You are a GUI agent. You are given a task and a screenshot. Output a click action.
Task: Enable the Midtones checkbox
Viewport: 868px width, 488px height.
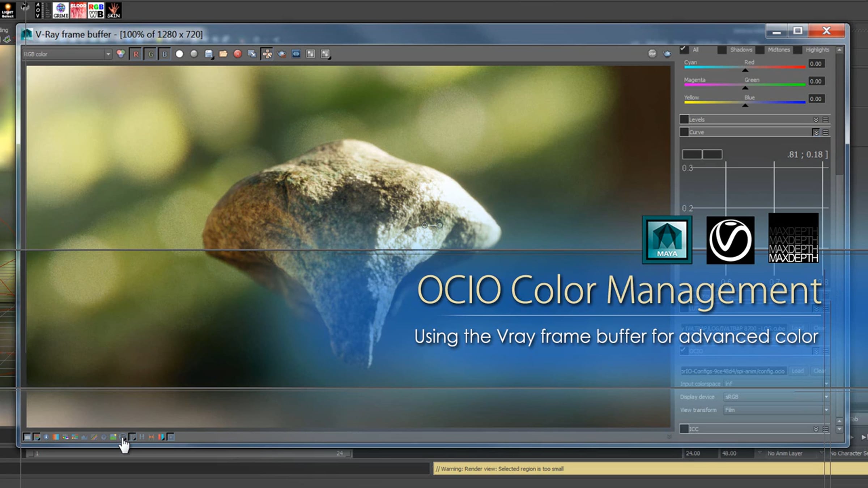[760, 50]
